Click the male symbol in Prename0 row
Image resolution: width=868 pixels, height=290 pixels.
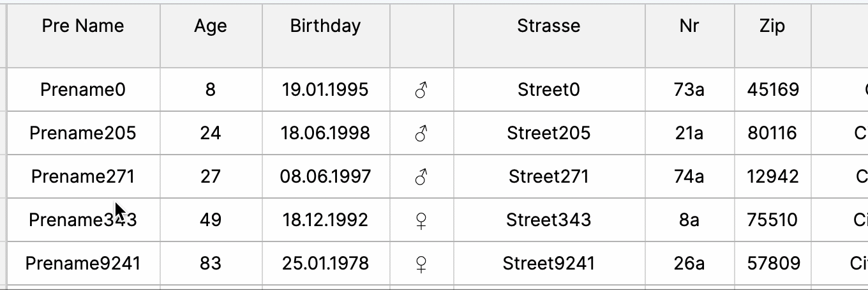[x=421, y=90]
